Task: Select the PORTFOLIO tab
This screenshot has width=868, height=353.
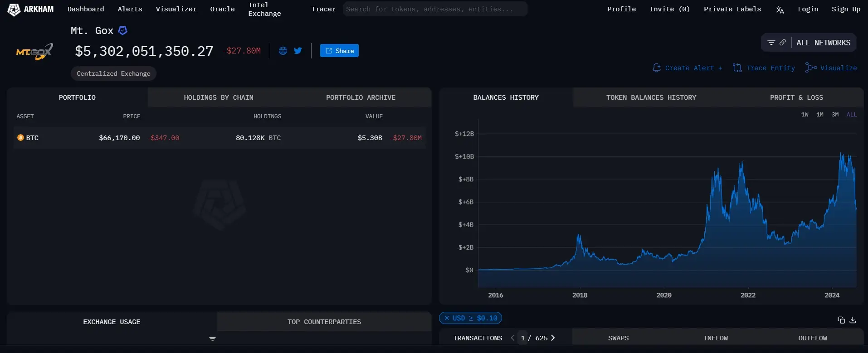Action: 77,97
